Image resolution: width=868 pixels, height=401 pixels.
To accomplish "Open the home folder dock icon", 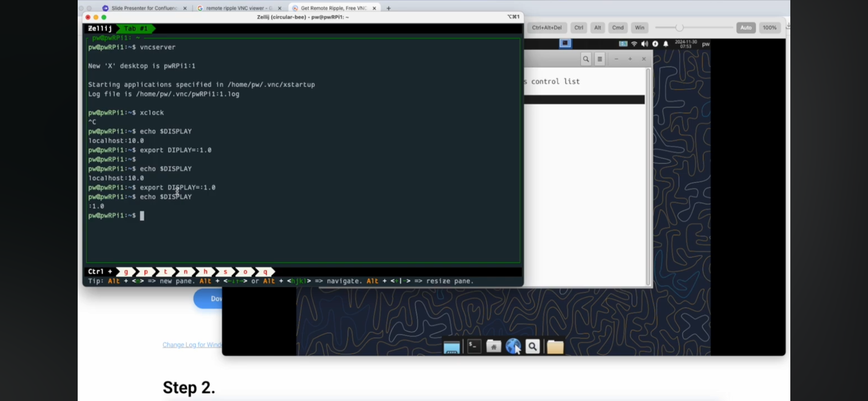I will [x=494, y=346].
